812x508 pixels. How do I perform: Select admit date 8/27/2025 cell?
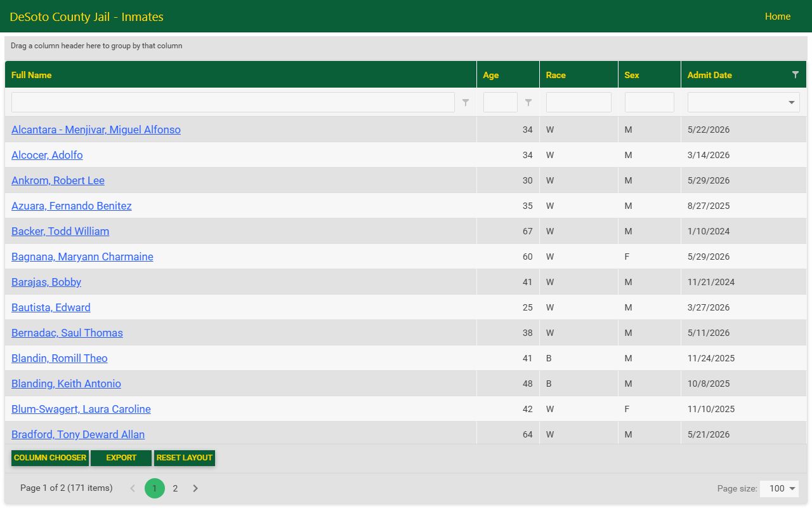pos(743,206)
